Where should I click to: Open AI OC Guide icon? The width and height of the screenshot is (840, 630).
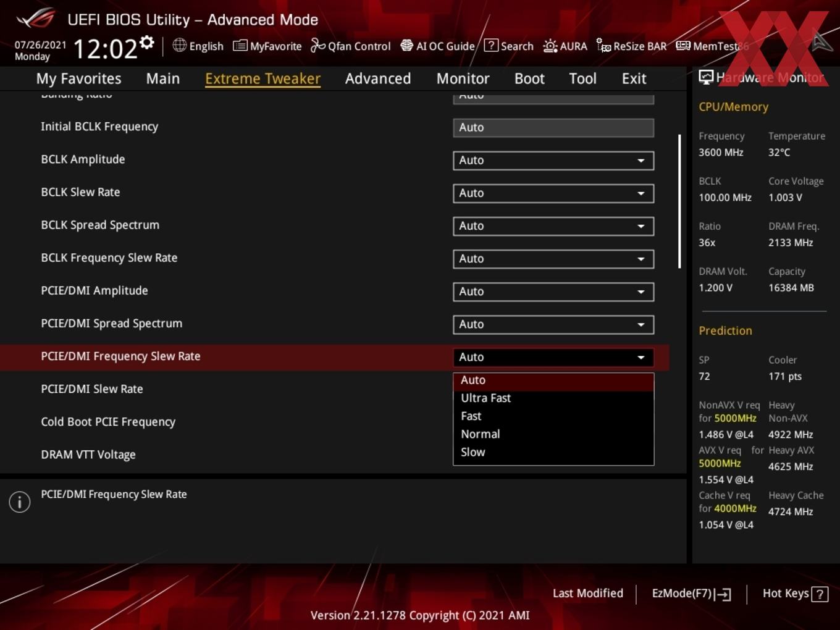point(406,46)
